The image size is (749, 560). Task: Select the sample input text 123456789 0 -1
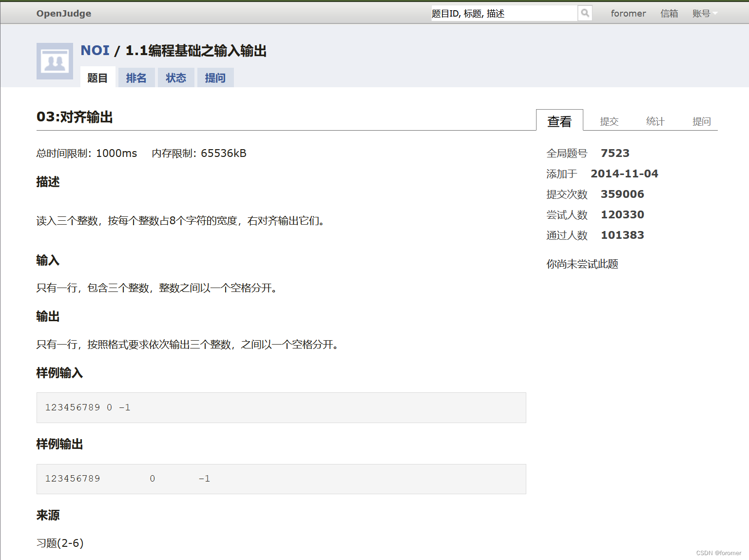87,407
